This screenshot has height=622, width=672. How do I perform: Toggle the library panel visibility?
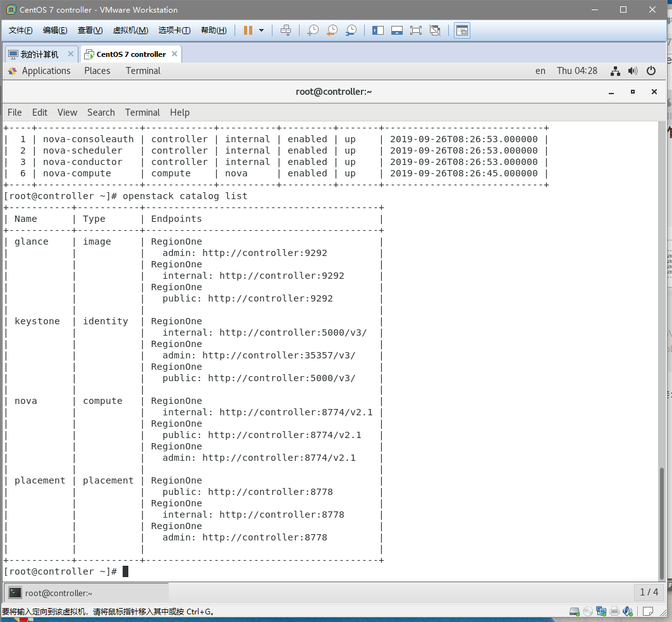(x=377, y=30)
